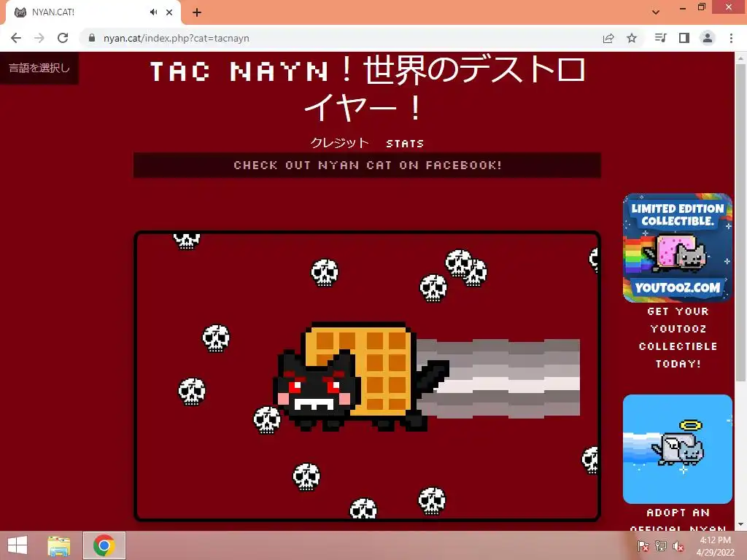Open Chrome's three-dot menu
The height and width of the screenshot is (560, 747).
731,38
